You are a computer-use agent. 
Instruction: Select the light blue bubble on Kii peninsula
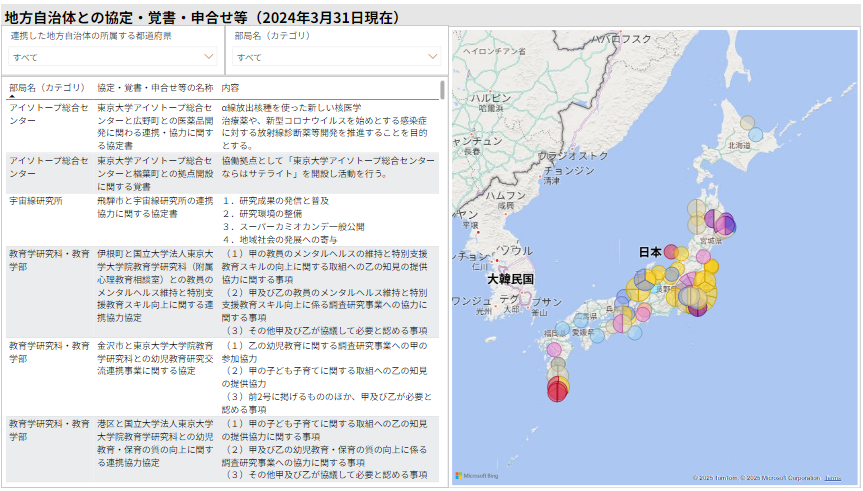click(x=635, y=332)
